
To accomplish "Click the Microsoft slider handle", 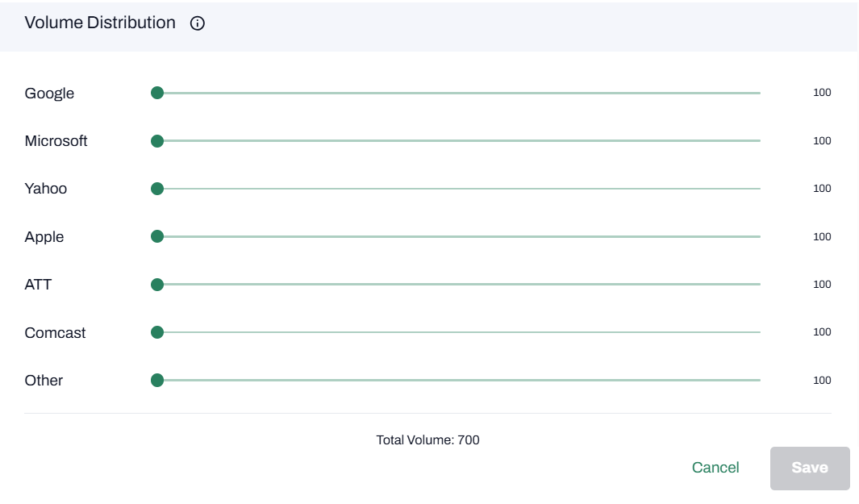I will coord(157,141).
